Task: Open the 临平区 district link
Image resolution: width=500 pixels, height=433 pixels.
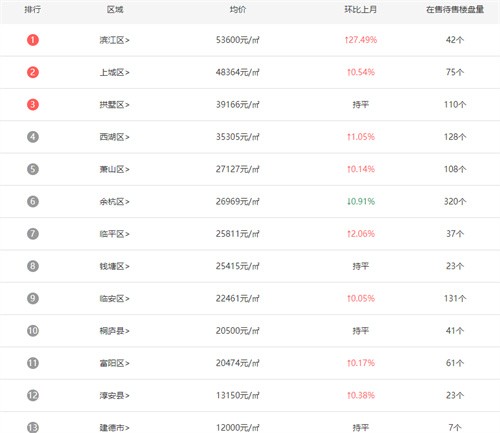Action: click(114, 234)
